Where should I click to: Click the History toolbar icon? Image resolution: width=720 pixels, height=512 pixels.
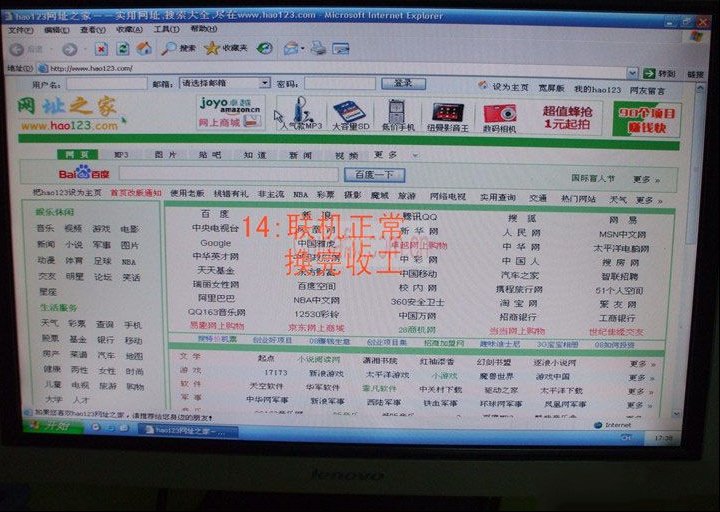[264, 48]
